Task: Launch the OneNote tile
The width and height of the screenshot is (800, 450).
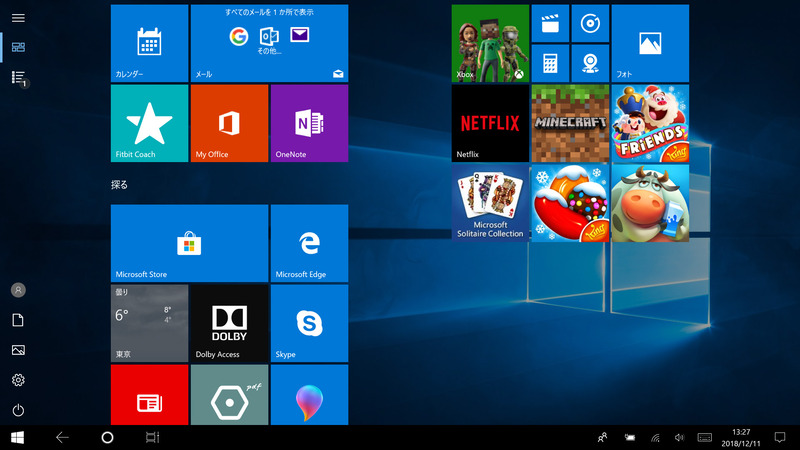Action: (310, 123)
